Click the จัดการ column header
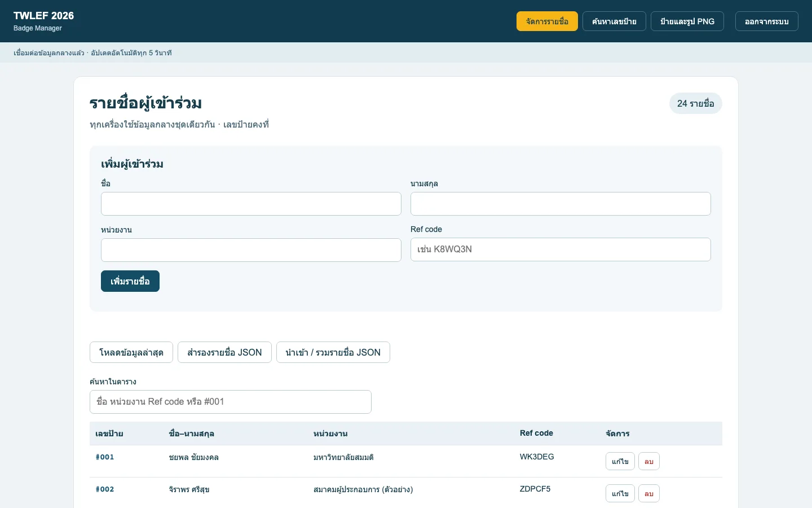 coord(617,433)
